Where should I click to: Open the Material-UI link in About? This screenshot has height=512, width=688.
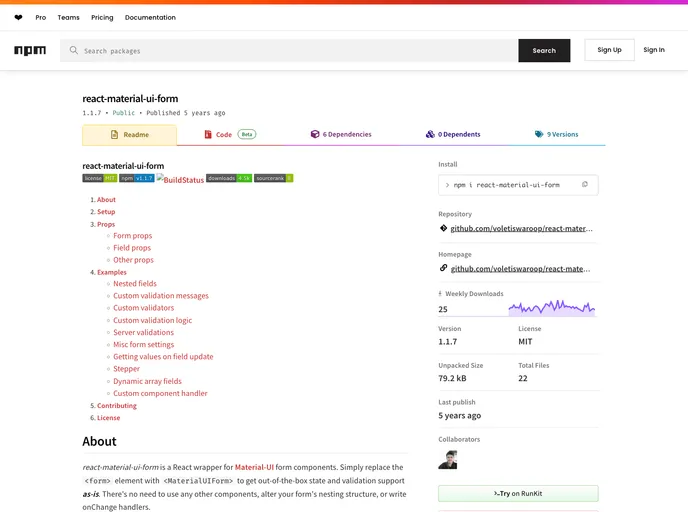click(x=254, y=467)
